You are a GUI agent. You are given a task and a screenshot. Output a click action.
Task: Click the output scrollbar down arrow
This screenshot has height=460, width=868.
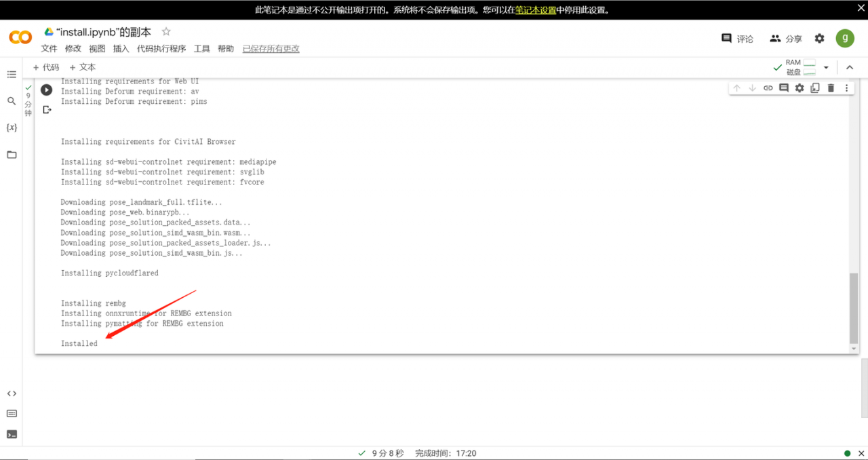[854, 349]
